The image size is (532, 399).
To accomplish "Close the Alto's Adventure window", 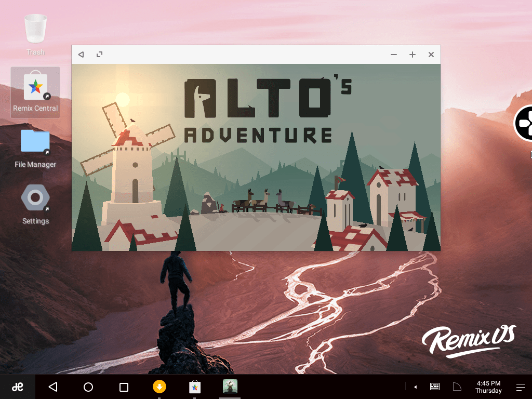I will point(431,54).
